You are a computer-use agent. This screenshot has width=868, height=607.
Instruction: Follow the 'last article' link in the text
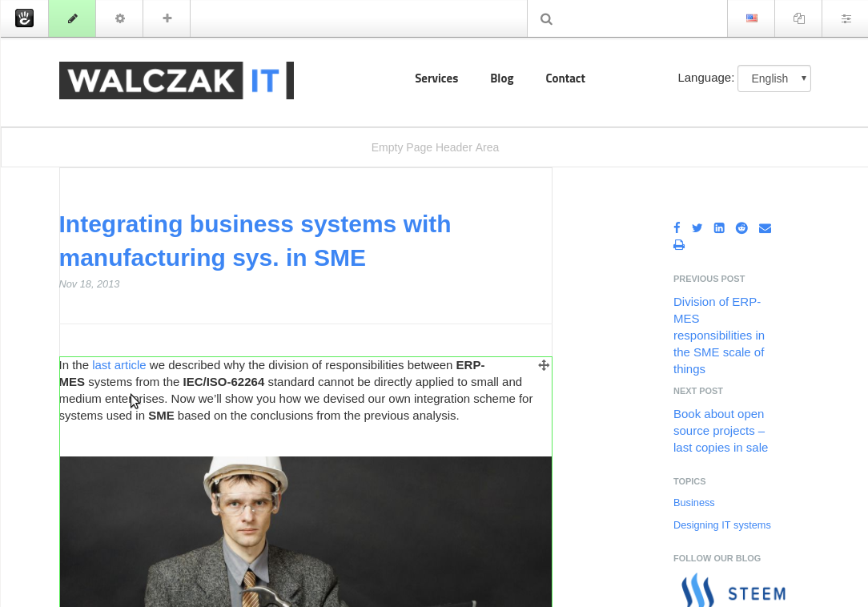(119, 364)
